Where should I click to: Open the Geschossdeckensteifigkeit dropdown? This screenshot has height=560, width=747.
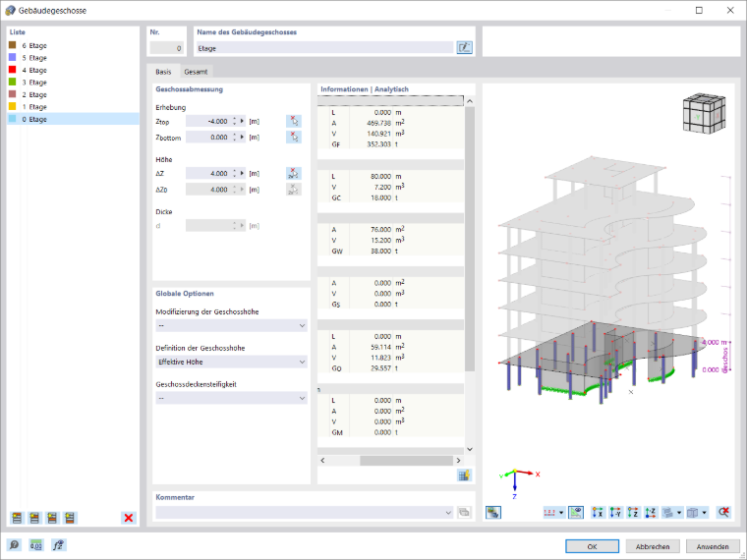[232, 398]
